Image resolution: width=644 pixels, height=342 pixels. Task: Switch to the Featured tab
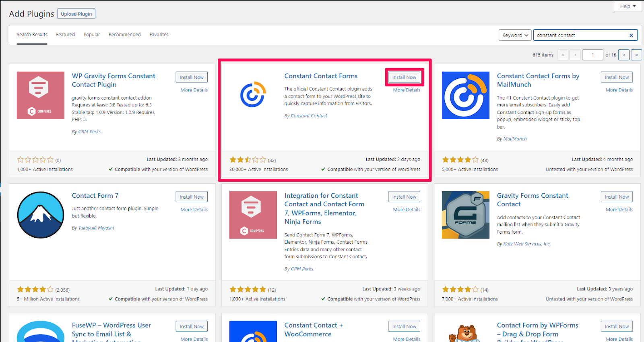click(65, 35)
